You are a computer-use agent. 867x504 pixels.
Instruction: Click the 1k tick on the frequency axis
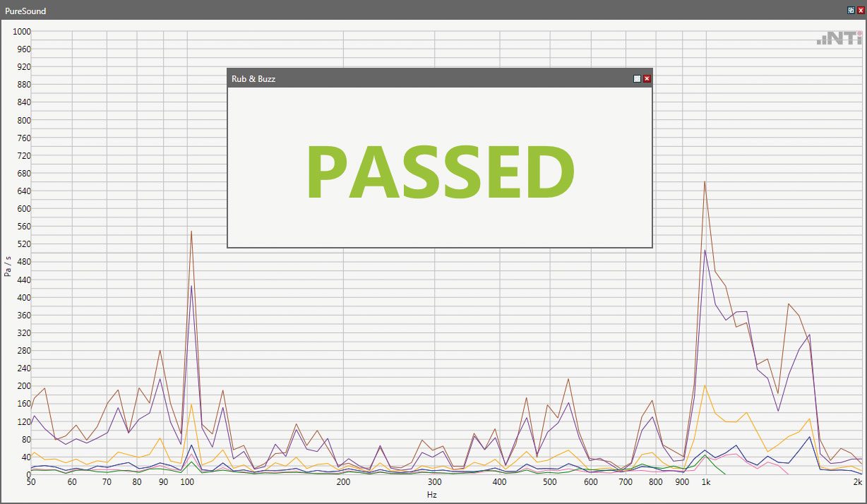(705, 483)
